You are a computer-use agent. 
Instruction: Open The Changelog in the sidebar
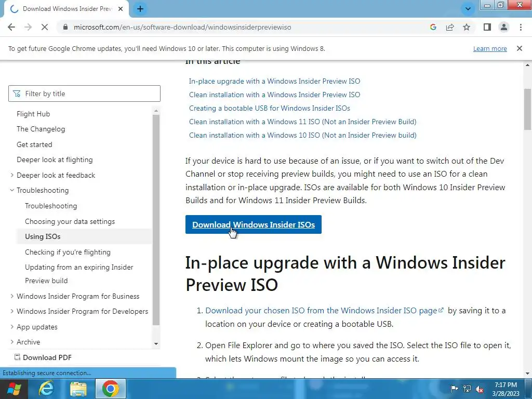[x=41, y=129]
